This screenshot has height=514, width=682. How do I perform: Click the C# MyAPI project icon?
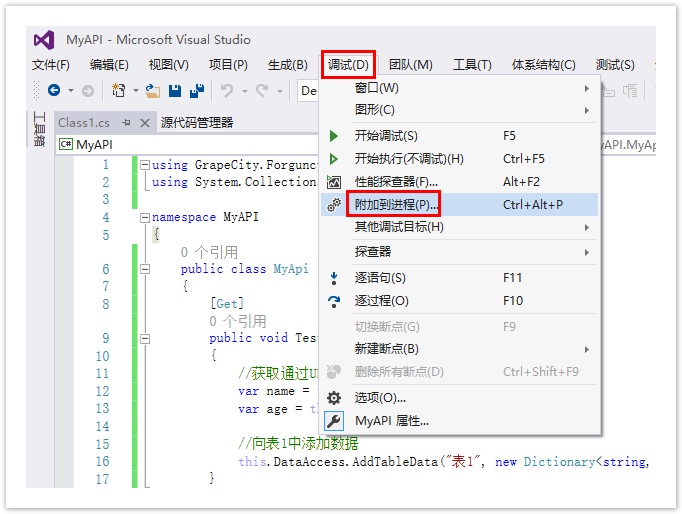point(66,144)
